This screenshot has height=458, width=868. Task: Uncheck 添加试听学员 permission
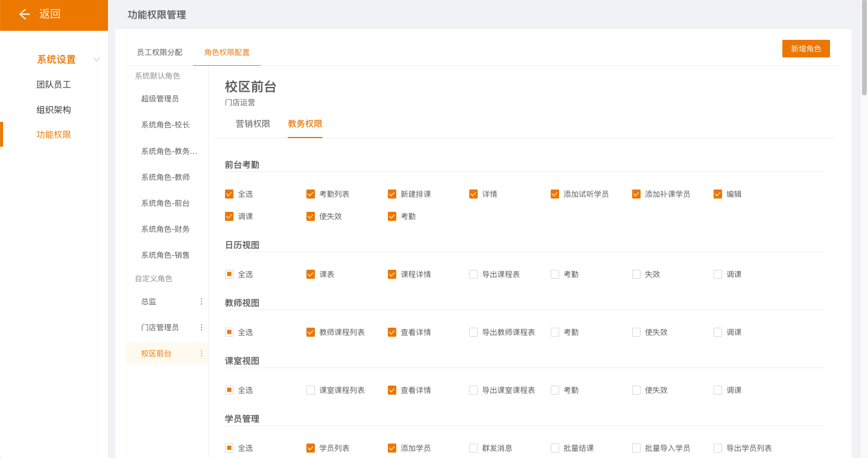(x=555, y=194)
